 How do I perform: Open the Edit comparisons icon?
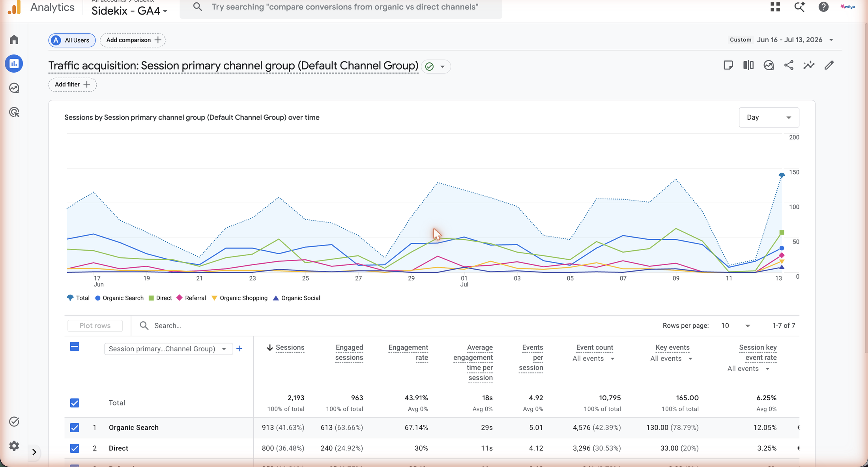tap(748, 65)
